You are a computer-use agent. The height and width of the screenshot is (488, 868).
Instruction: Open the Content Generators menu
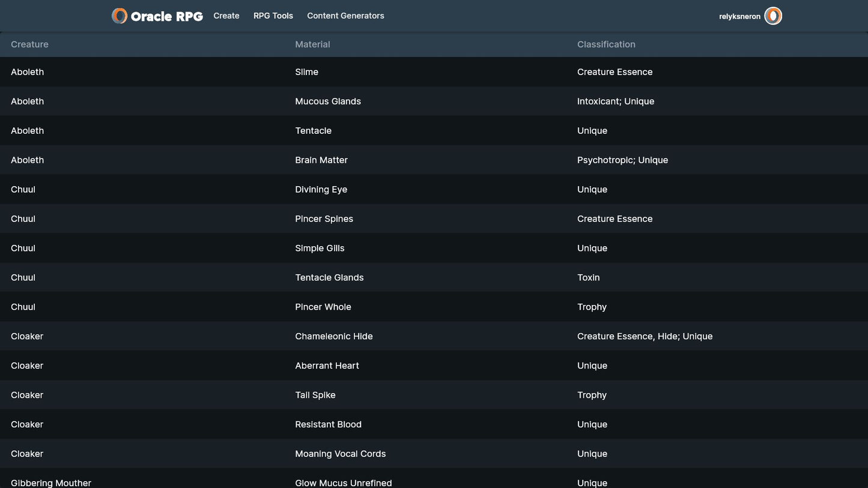(x=345, y=16)
